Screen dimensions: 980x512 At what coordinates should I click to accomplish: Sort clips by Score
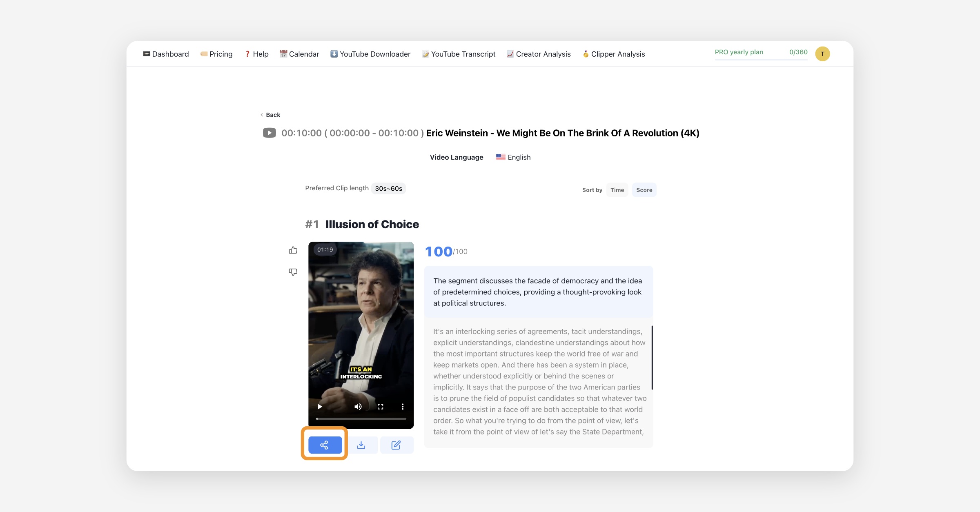click(644, 190)
